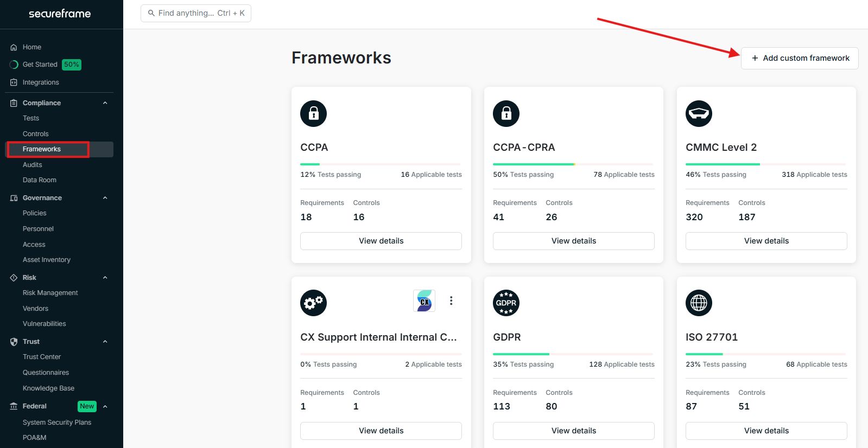Viewport: 868px width, 448px height.
Task: Click the Risk diamond icon
Action: pyautogui.click(x=14, y=278)
